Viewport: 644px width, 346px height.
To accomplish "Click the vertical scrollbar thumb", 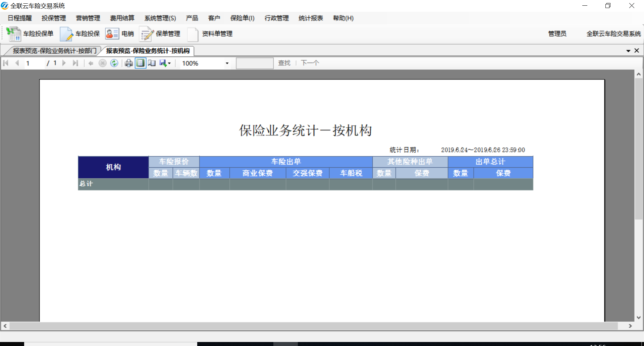I will [x=639, y=149].
